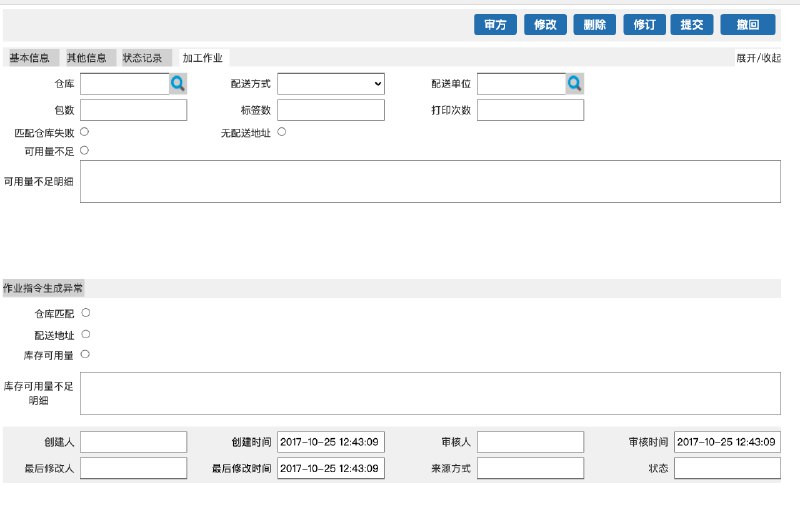Select the 加工作业 tab

click(x=203, y=58)
